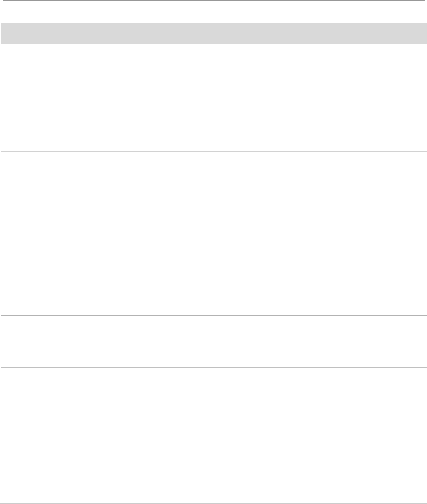The height and width of the screenshot is (504, 427).
Task: Click the divider line under the first row
Action: tap(213, 152)
